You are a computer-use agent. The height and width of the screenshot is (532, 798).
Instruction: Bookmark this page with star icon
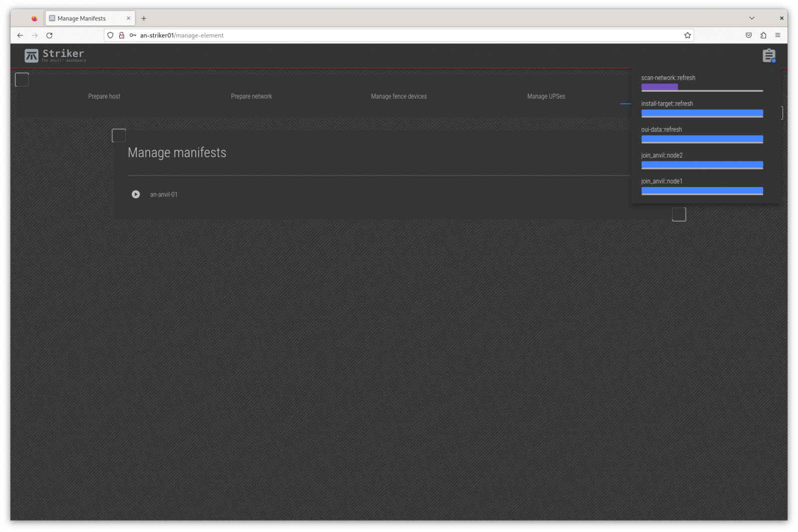(x=687, y=35)
